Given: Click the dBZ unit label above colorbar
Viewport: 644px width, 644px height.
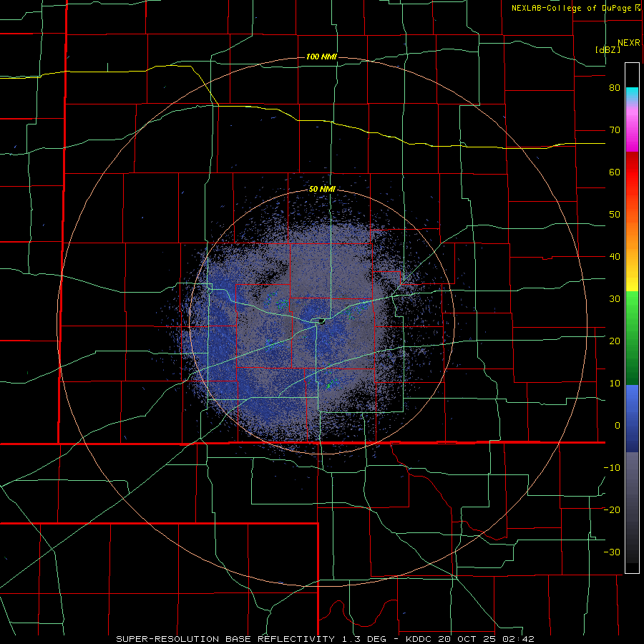Looking at the screenshot, I should click(x=608, y=49).
